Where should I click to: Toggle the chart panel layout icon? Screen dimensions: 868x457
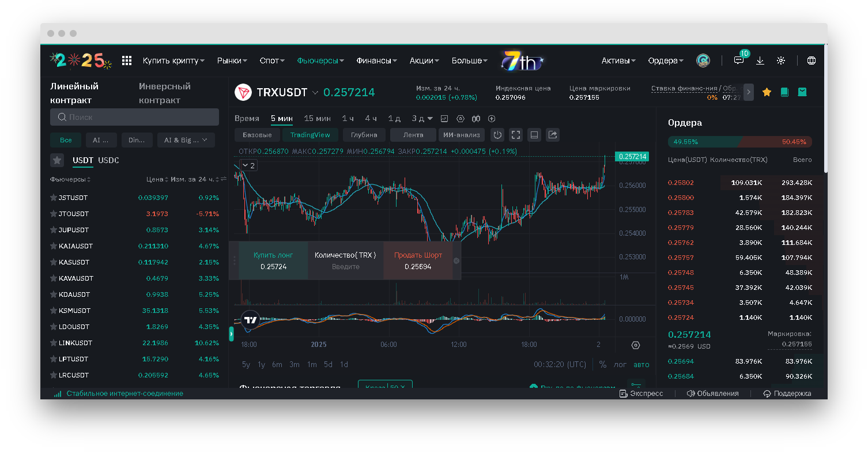click(534, 135)
